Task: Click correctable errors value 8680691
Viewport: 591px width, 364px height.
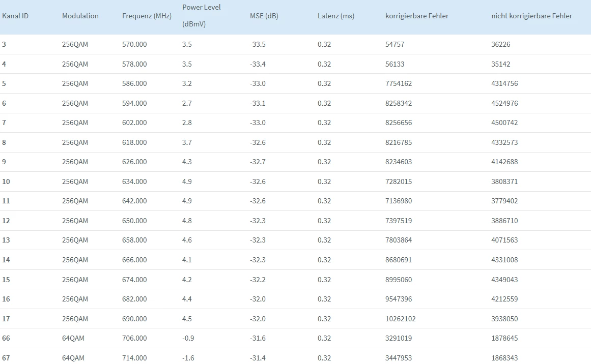Action: click(399, 260)
